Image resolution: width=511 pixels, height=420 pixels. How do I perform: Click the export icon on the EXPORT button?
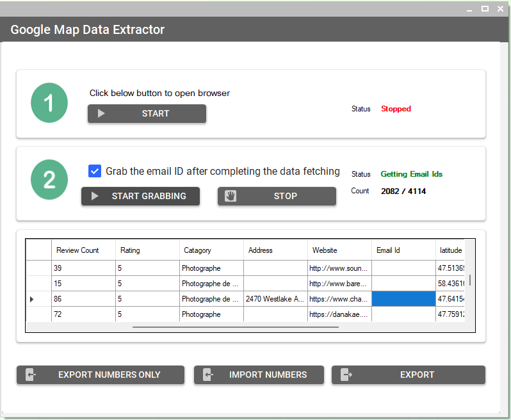tap(346, 375)
